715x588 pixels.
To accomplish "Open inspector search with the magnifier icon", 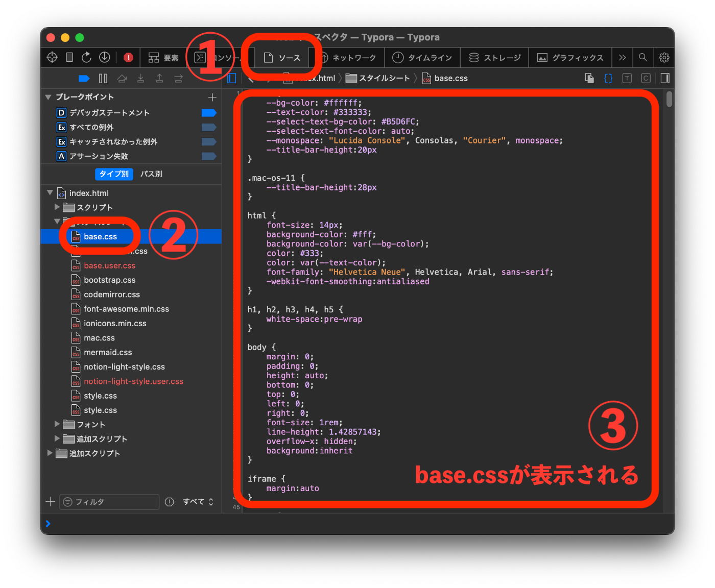I will [643, 57].
